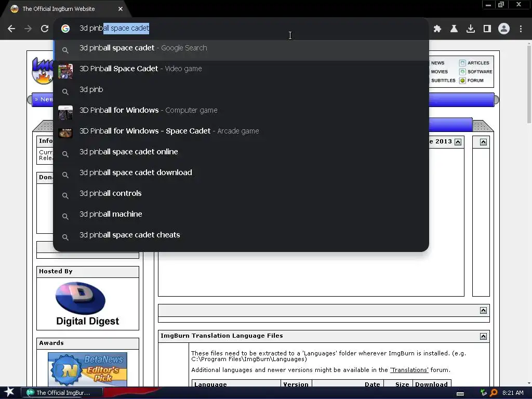The width and height of the screenshot is (532, 399).
Task: Open the NEWS link on the page
Action: point(437,63)
